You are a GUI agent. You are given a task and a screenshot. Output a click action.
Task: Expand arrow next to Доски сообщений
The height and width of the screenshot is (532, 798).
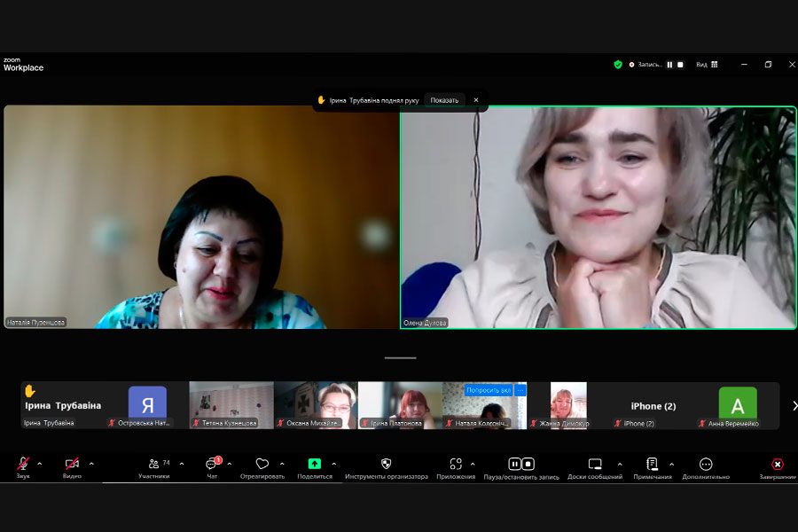click(x=620, y=464)
